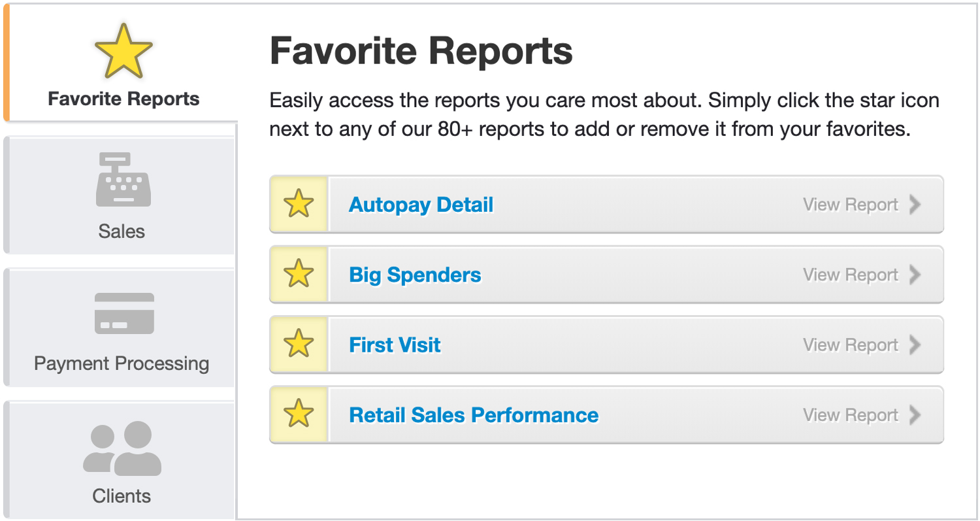The height and width of the screenshot is (521, 980).
Task: Switch to the Sales tab label
Action: pyautogui.click(x=122, y=231)
